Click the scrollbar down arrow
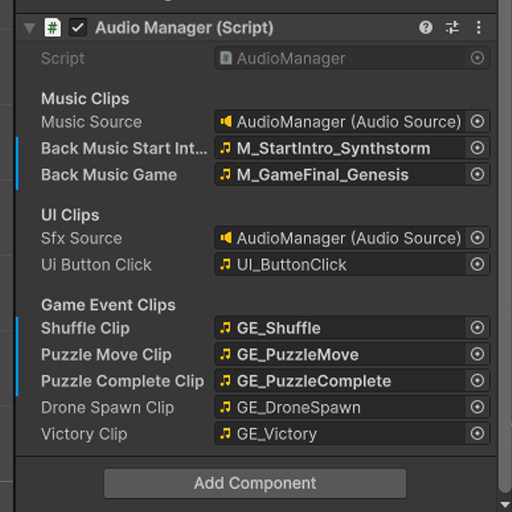 tap(505, 505)
